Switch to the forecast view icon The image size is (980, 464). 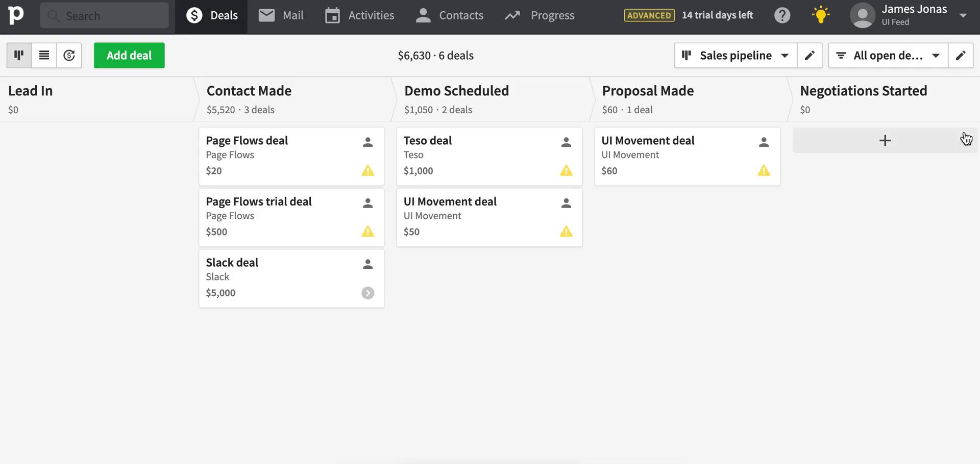click(x=69, y=55)
